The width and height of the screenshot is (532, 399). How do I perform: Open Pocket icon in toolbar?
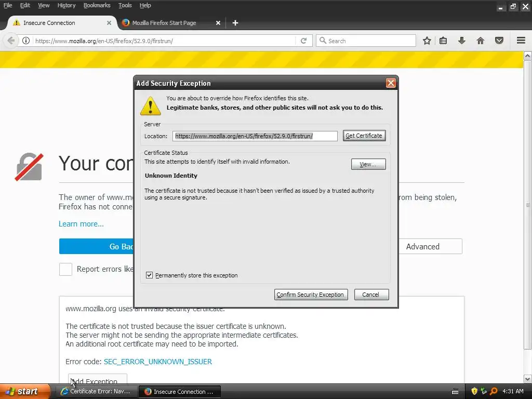499,41
